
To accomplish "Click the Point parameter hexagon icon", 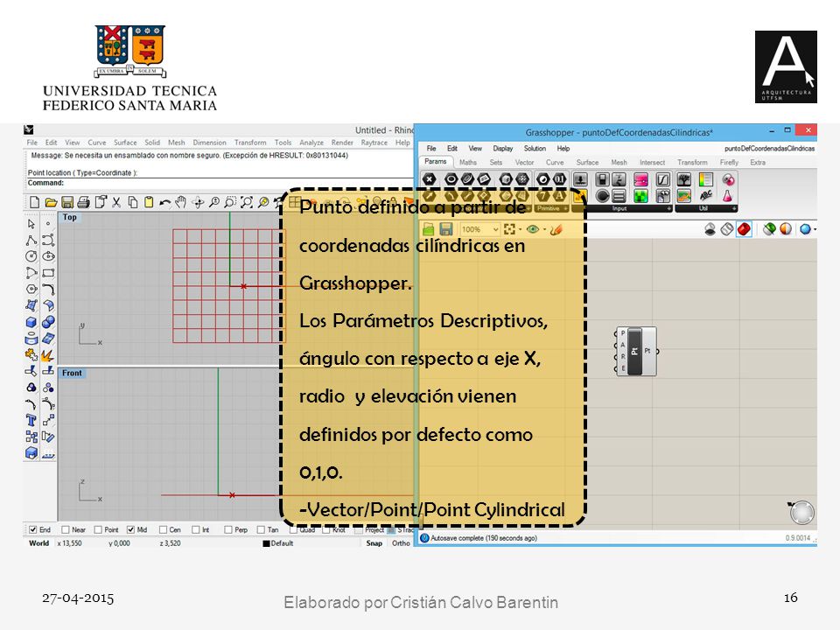I will (429, 178).
